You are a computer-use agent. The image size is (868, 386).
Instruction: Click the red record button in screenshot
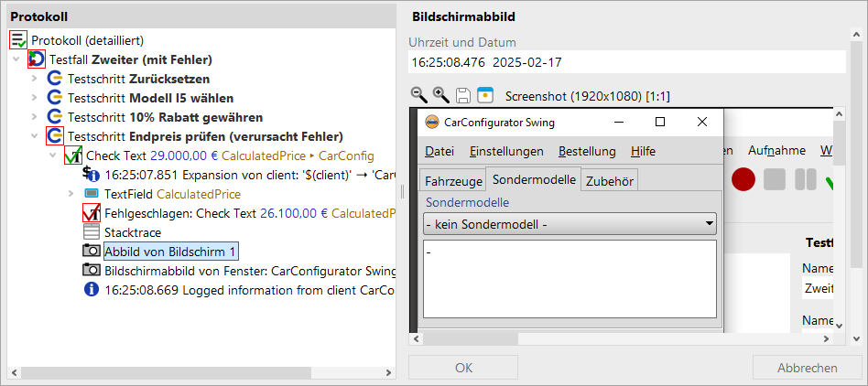pos(743,180)
